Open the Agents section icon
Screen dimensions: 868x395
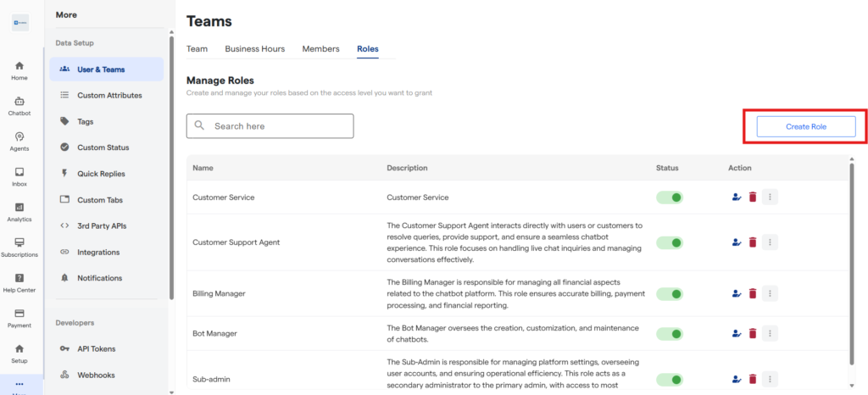pos(19,141)
